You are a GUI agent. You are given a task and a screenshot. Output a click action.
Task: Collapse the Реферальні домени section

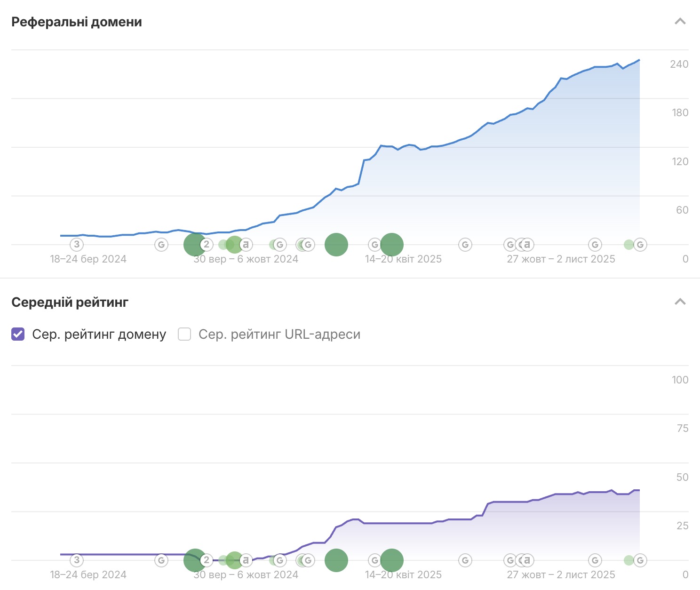point(680,22)
